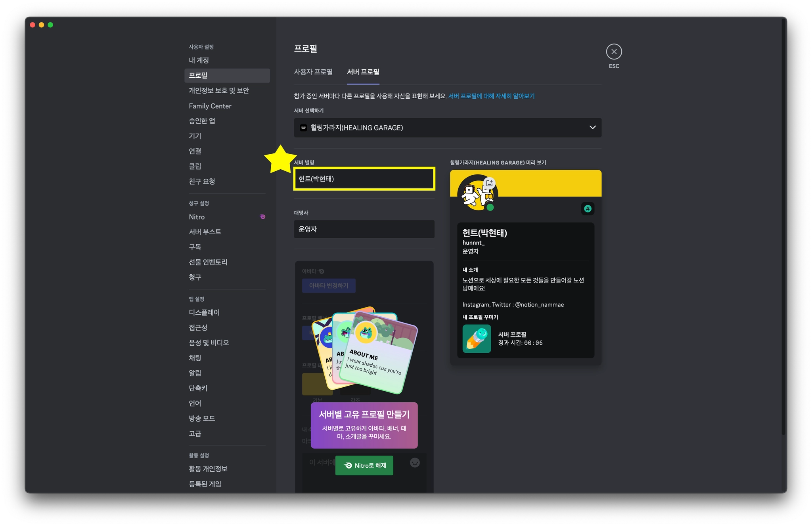
Task: Open Family Center settings
Action: tap(210, 106)
